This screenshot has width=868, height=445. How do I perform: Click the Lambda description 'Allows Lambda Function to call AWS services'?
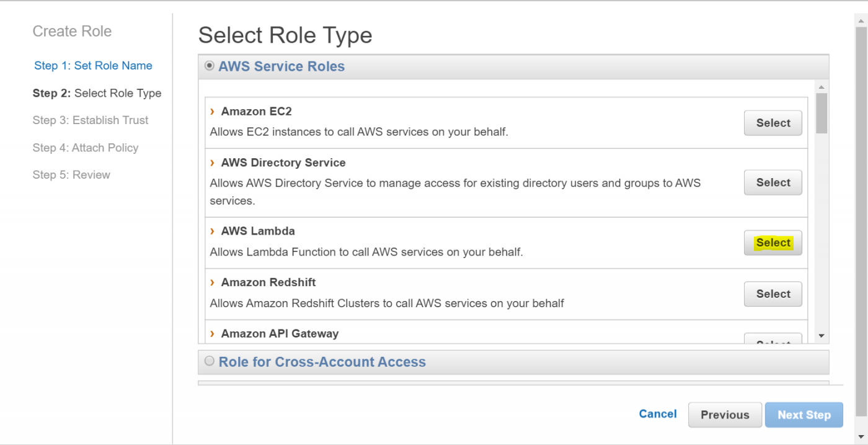tap(366, 252)
